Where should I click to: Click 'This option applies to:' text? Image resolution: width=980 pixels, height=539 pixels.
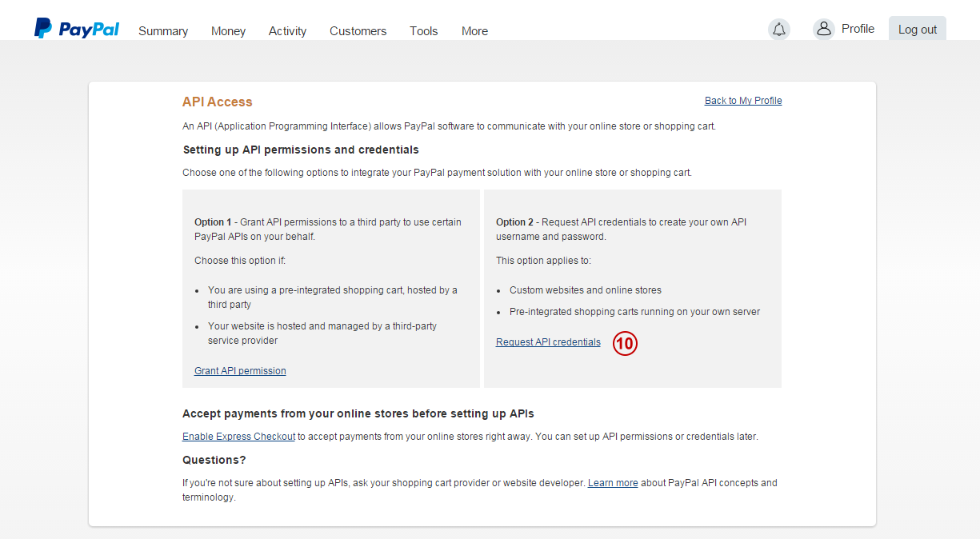543,261
